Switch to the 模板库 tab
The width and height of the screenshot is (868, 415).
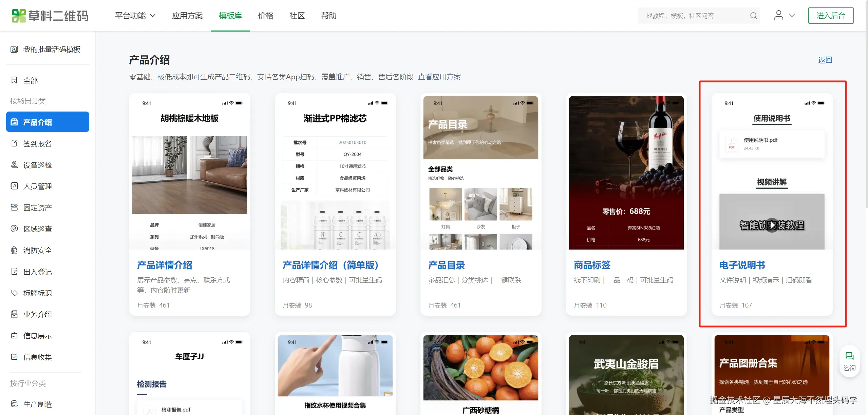click(x=230, y=16)
